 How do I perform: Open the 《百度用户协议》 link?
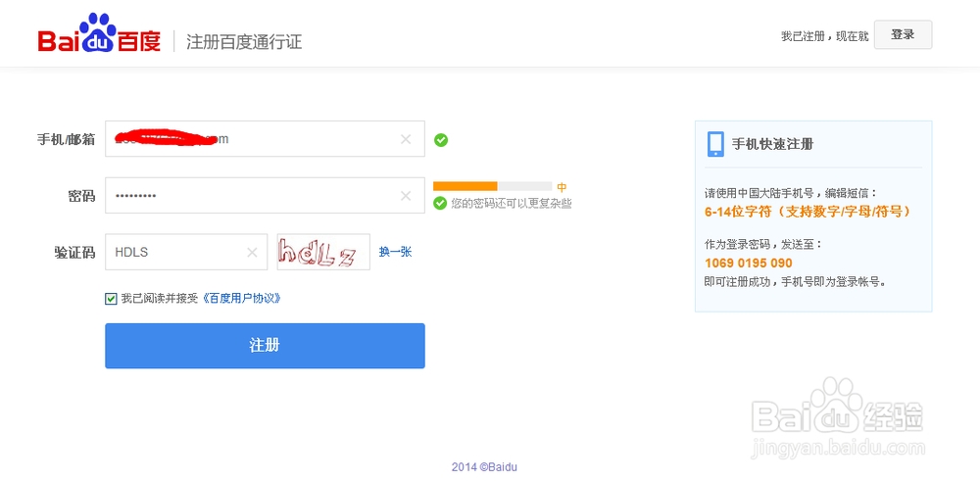coord(240,299)
